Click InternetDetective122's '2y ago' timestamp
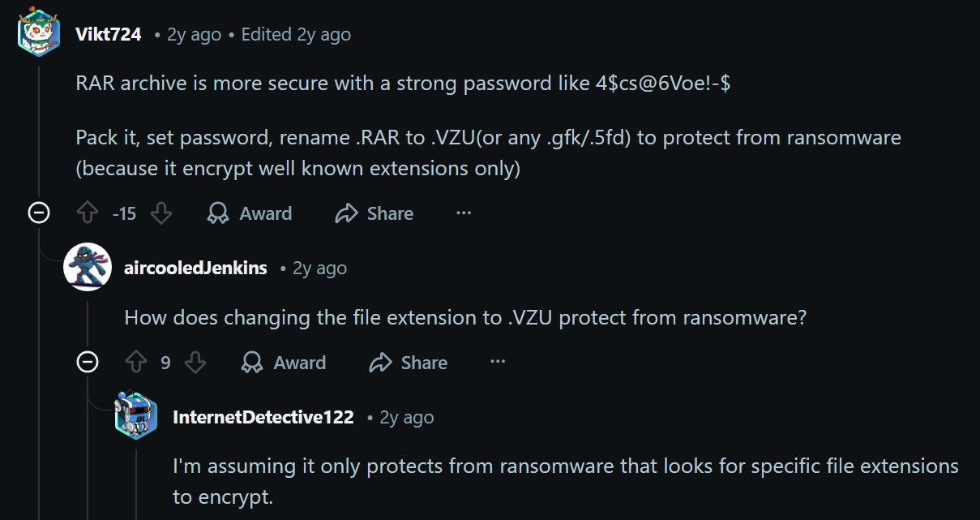 (407, 417)
